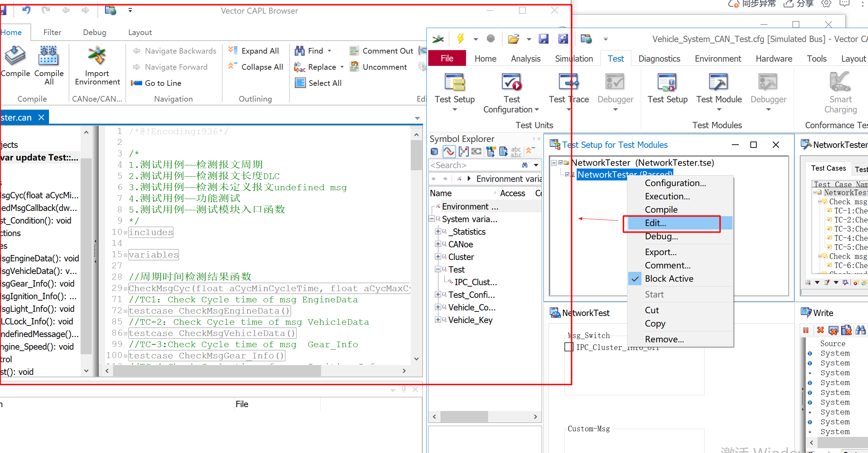Close the ster.can document tab
Screen dimensions: 868x453
[x=41, y=117]
